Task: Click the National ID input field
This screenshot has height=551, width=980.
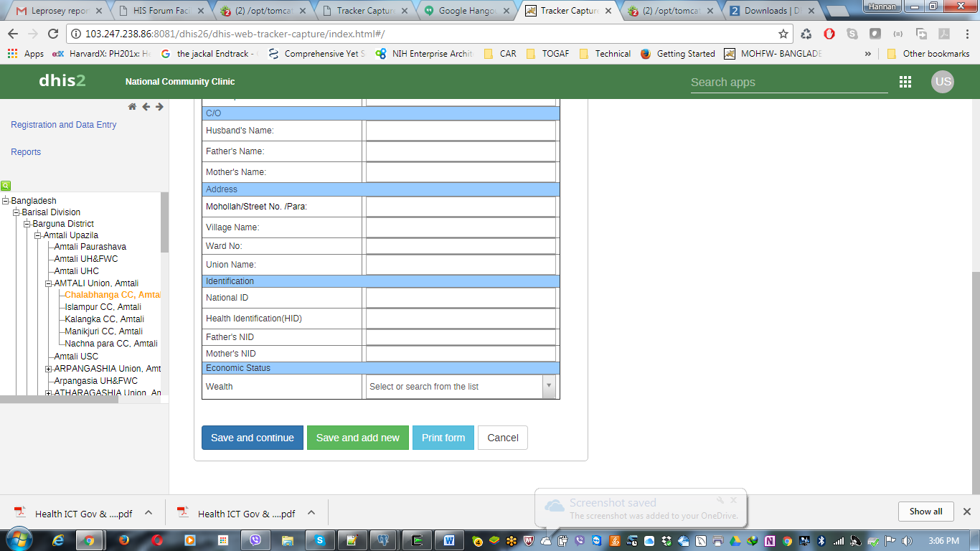Action: tap(461, 298)
